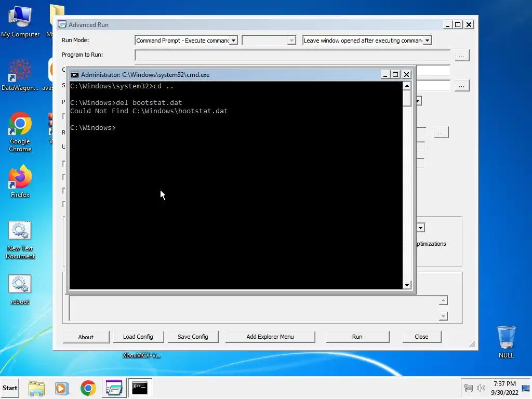Click the Close button in Advanced Run
The image size is (532, 399).
pos(421,337)
